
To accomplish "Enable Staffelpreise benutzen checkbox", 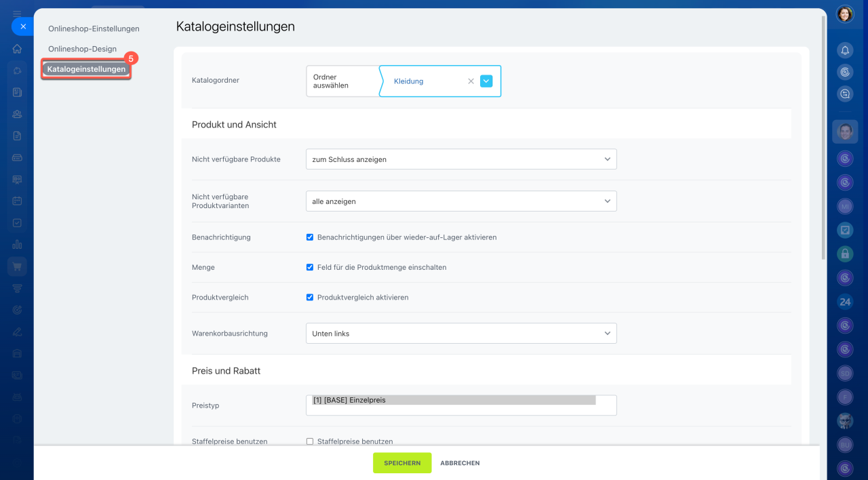I will pos(310,441).
